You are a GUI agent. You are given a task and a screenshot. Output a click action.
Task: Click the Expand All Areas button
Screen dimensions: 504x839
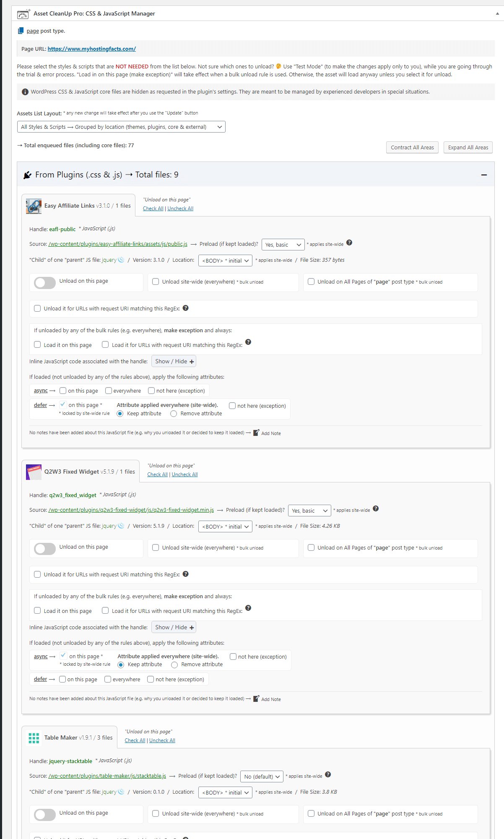click(468, 147)
